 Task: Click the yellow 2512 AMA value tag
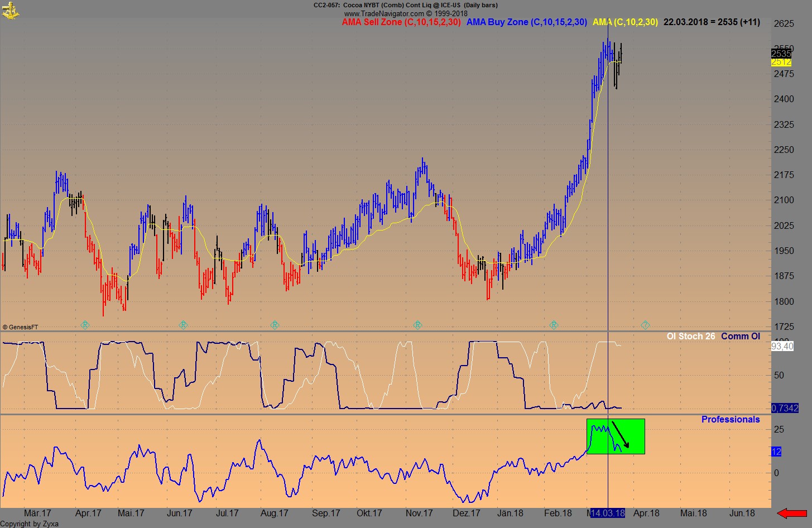pyautogui.click(x=780, y=63)
